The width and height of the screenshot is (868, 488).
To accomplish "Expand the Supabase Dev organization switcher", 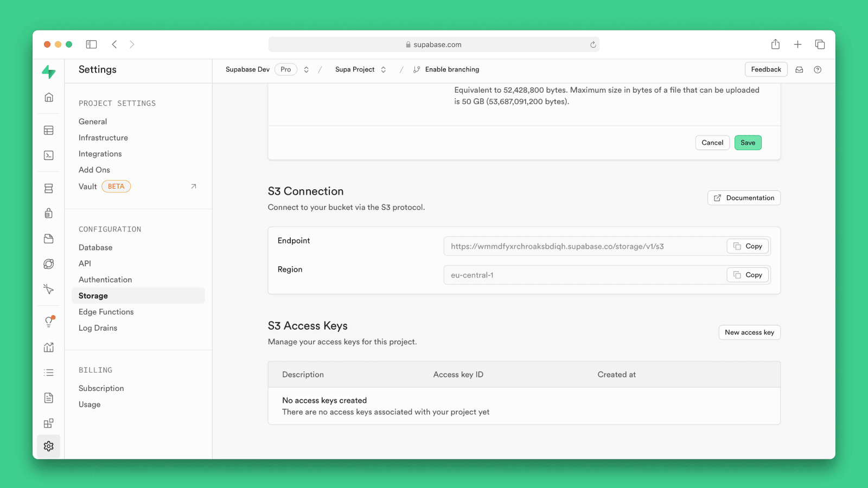I will coord(307,69).
